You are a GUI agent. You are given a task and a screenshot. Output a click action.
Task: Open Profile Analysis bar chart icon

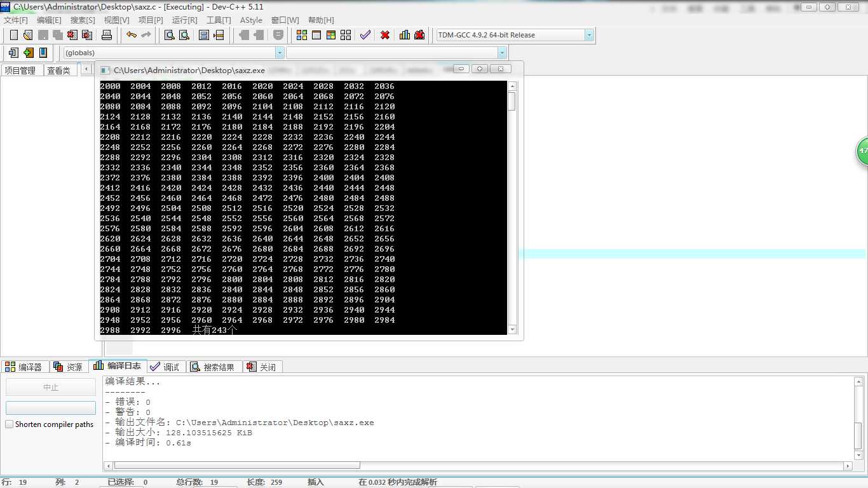point(405,35)
